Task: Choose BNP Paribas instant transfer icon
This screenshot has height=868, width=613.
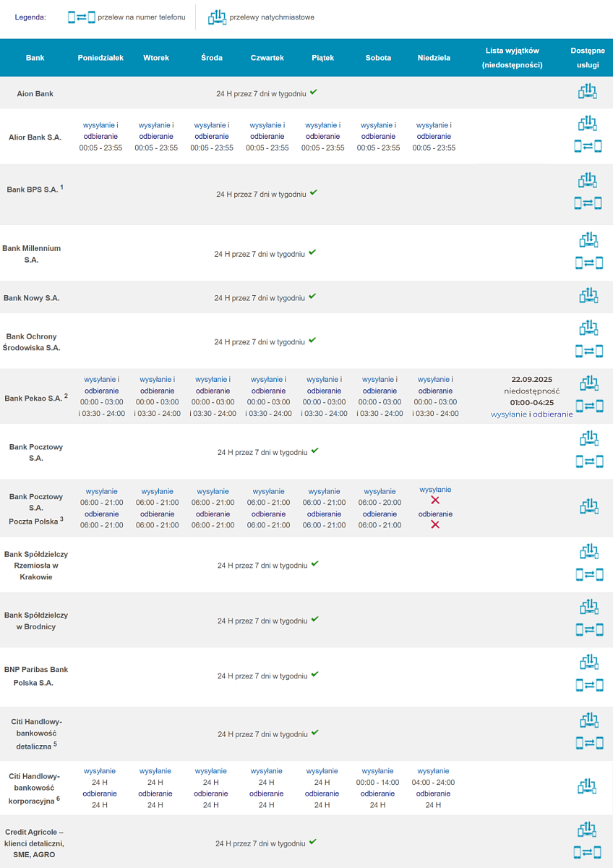Action: point(589,663)
